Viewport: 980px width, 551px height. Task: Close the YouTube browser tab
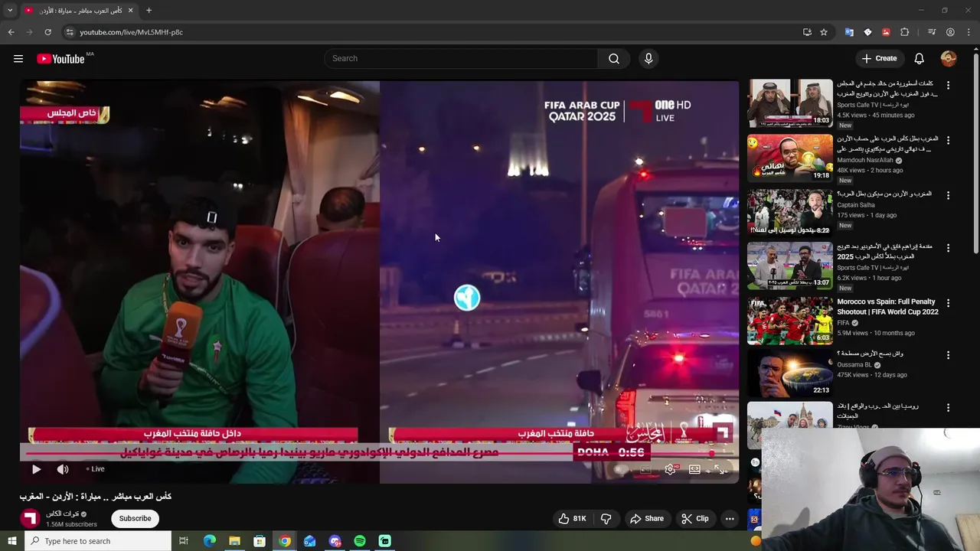point(130,11)
